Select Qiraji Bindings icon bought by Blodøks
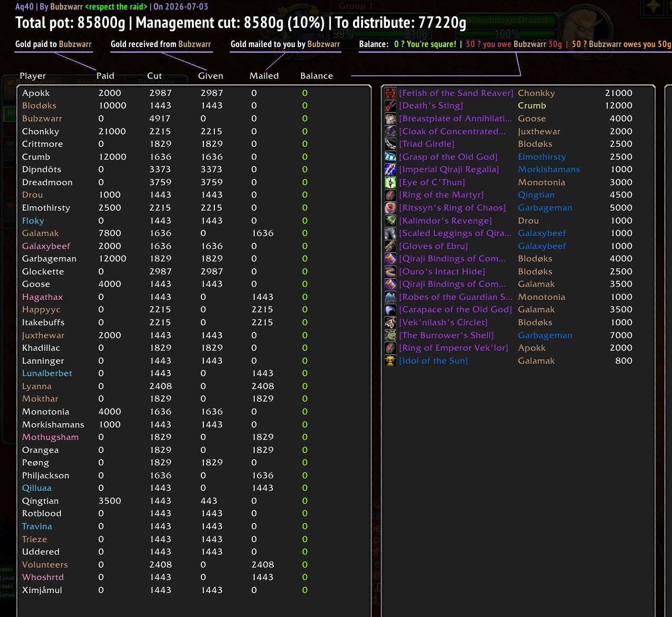Viewport: 672px width, 617px height. [390, 259]
